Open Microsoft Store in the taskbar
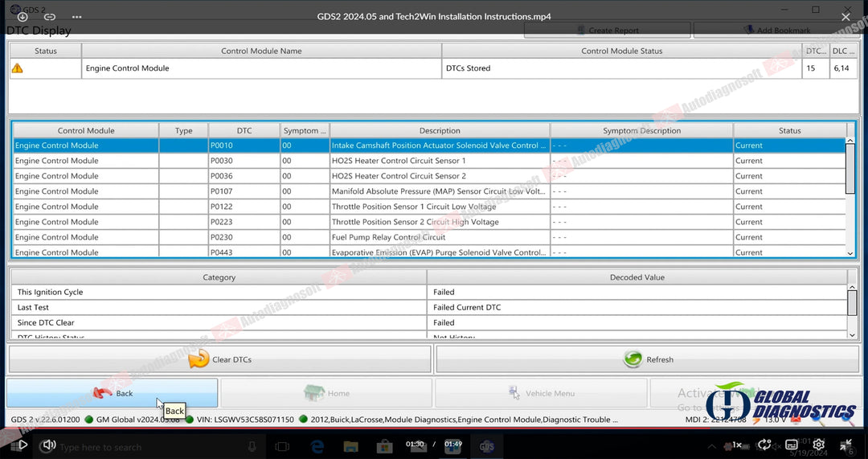 click(384, 446)
